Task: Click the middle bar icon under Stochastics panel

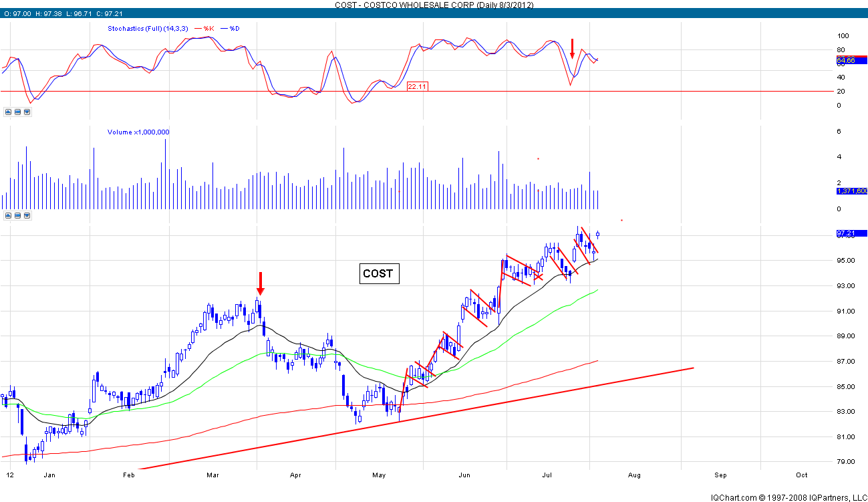Action: pyautogui.click(x=17, y=112)
